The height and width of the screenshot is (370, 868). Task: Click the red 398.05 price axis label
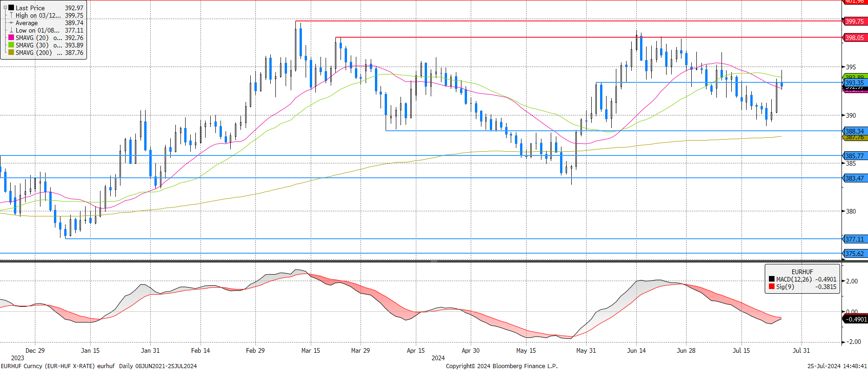click(855, 38)
